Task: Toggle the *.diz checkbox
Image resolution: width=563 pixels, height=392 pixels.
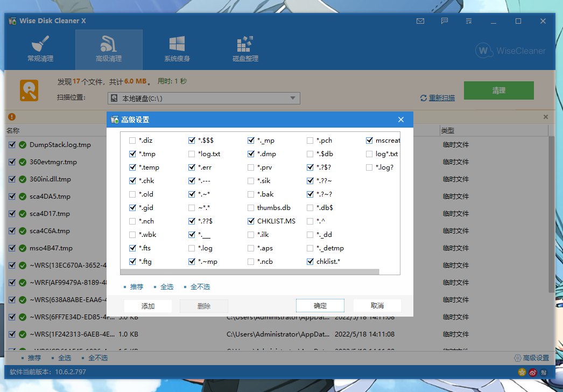Action: pos(132,141)
